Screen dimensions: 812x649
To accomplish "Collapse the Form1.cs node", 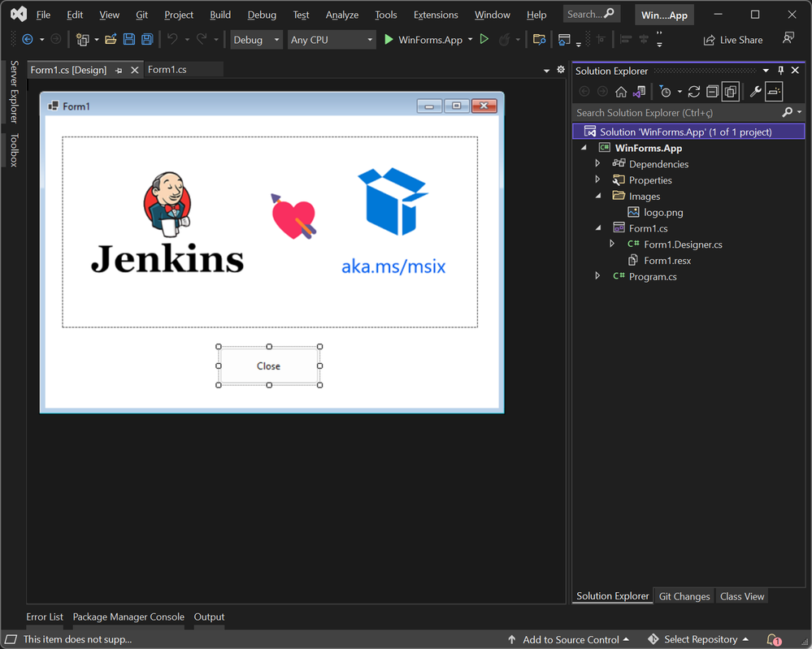I will [x=599, y=227].
